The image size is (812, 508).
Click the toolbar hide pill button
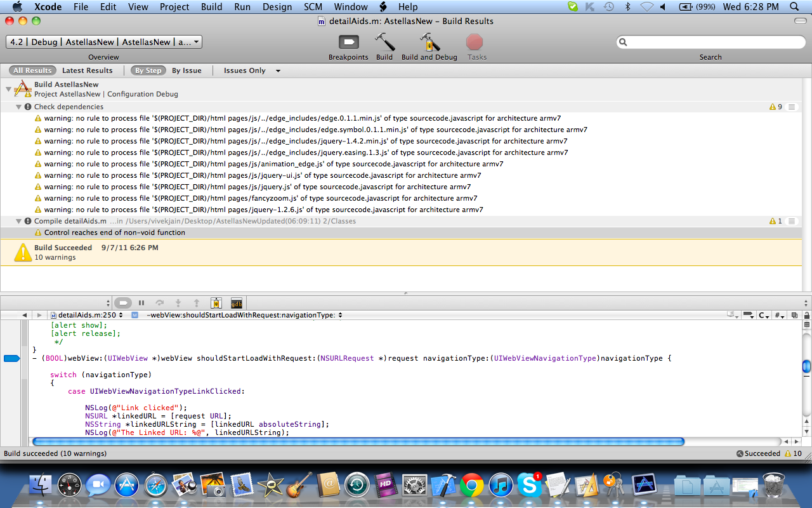pos(801,21)
